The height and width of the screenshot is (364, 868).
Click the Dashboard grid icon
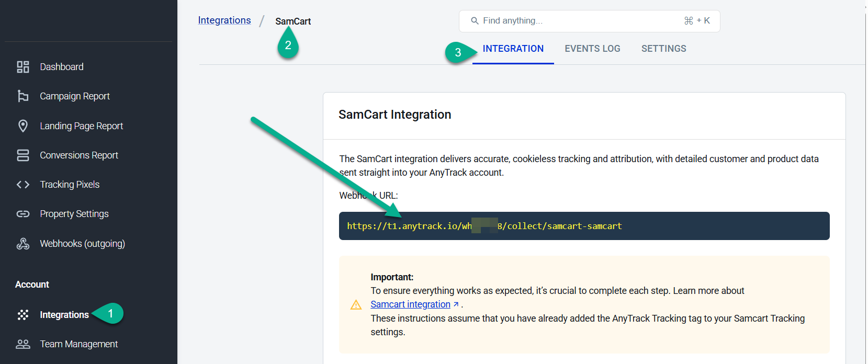pyautogui.click(x=22, y=67)
